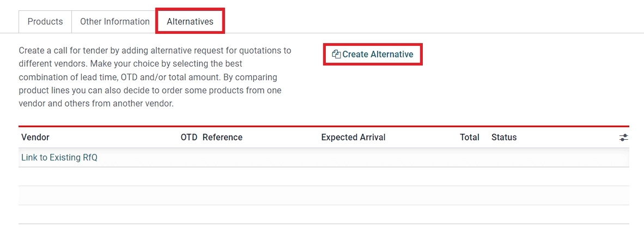
Task: Click the call for tender description text
Action: point(155,77)
